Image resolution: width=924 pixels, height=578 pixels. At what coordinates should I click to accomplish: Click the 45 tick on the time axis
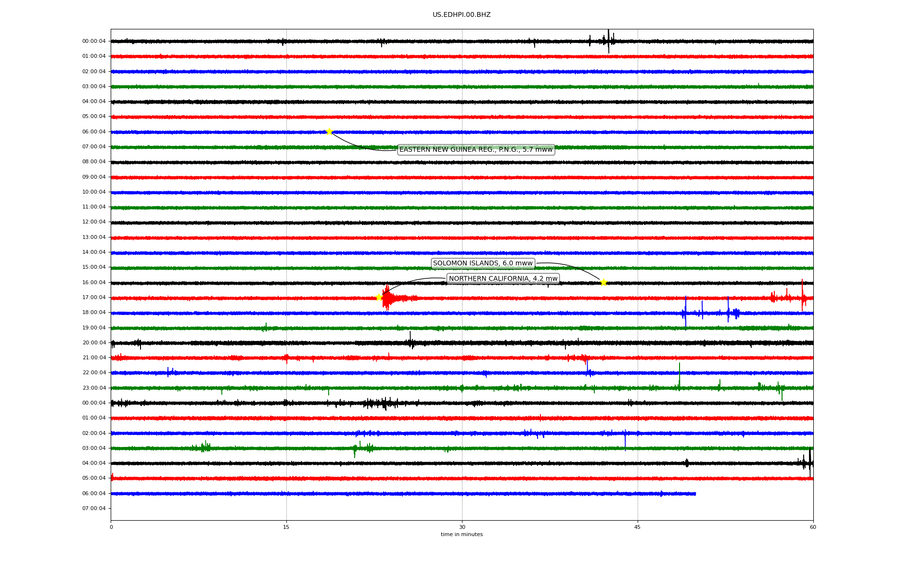click(x=637, y=527)
